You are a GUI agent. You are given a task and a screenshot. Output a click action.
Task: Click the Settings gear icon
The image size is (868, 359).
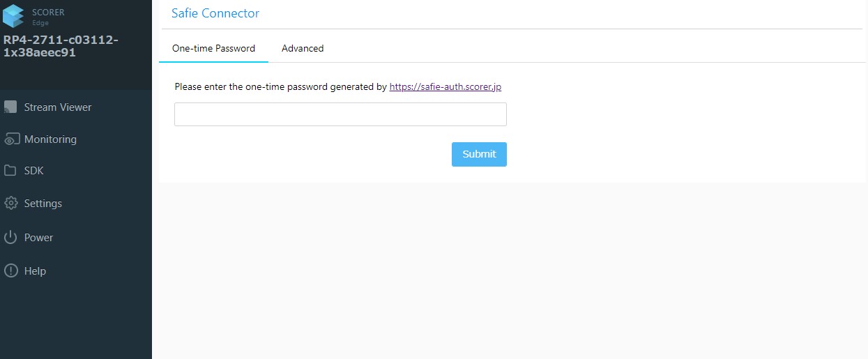(x=10, y=204)
